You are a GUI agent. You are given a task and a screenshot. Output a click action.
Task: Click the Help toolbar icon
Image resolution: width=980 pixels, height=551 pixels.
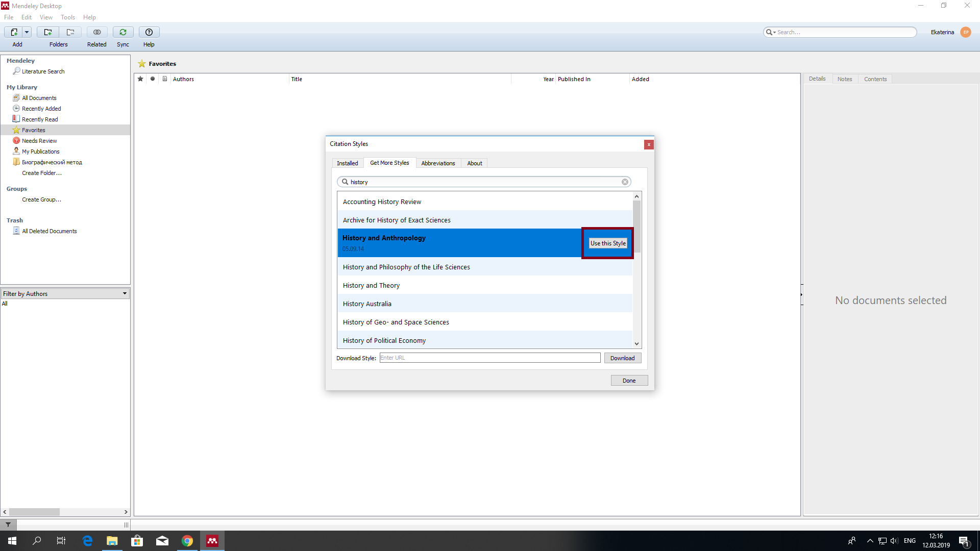[x=149, y=32]
